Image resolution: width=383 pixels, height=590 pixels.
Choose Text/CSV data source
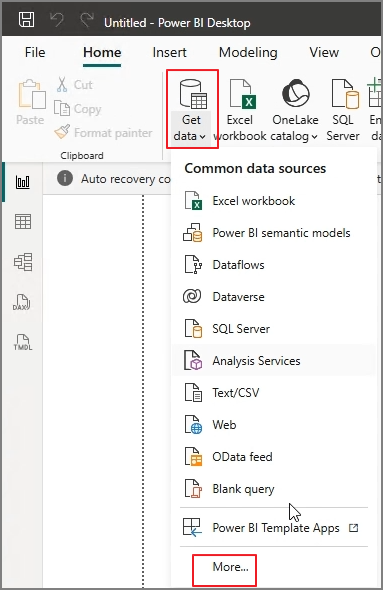(274, 393)
